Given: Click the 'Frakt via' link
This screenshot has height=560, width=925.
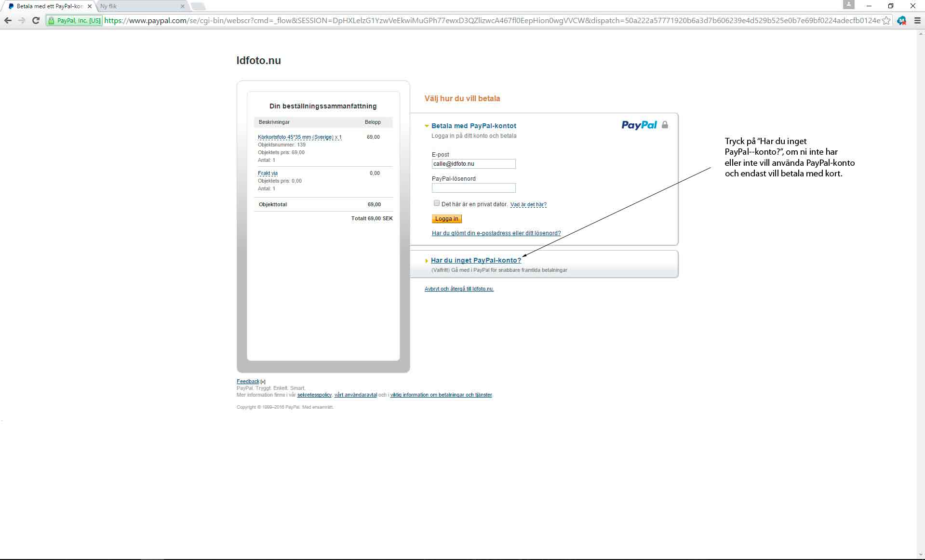Looking at the screenshot, I should [268, 173].
